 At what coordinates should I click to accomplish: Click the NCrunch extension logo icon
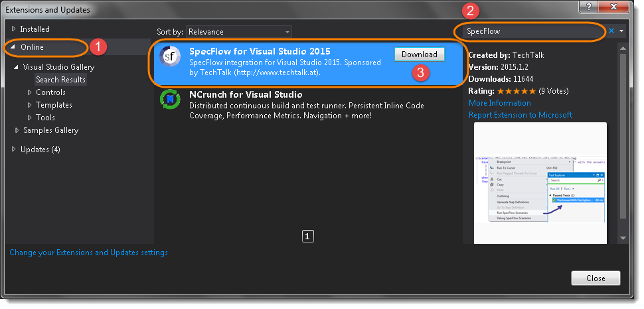coord(169,100)
